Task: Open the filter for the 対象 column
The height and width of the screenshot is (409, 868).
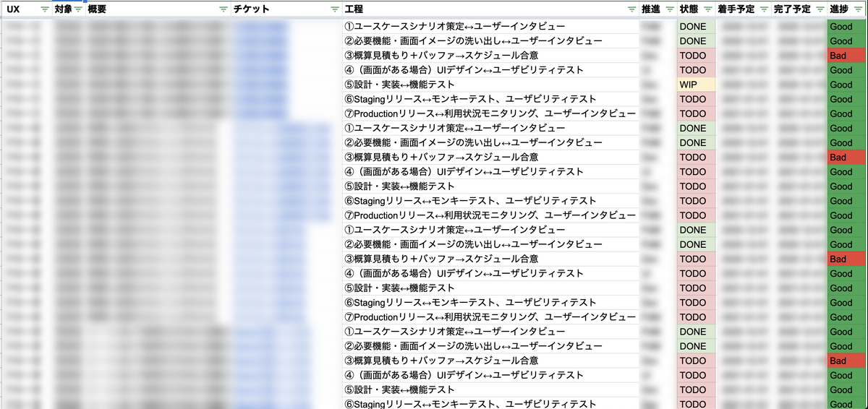Action: click(78, 10)
